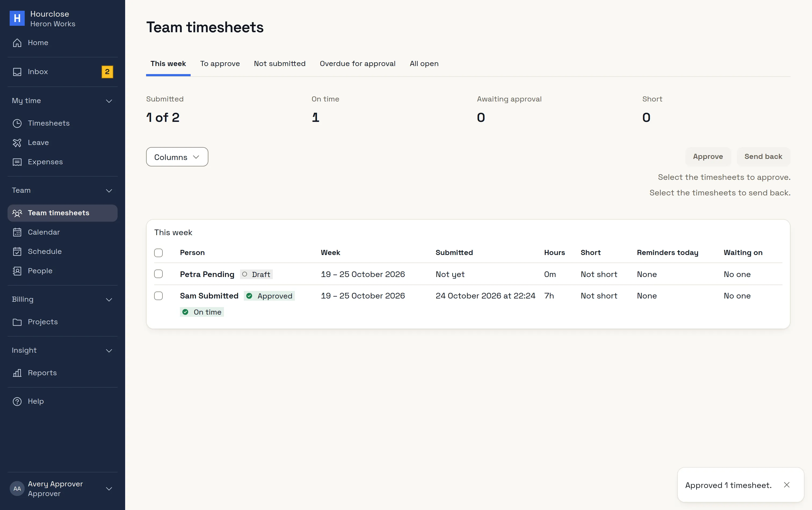Select Petra Pending's row checkbox
Screen dimensions: 812x510
tap(158, 274)
